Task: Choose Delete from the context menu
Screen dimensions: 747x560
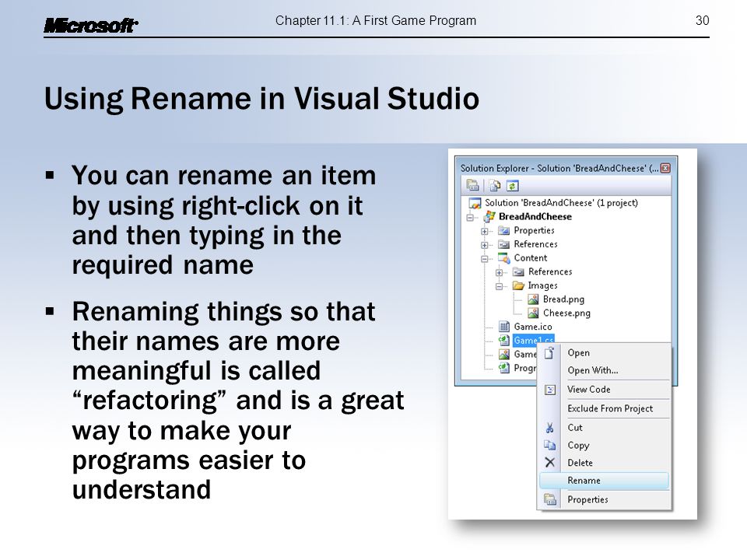Action: tap(580, 463)
